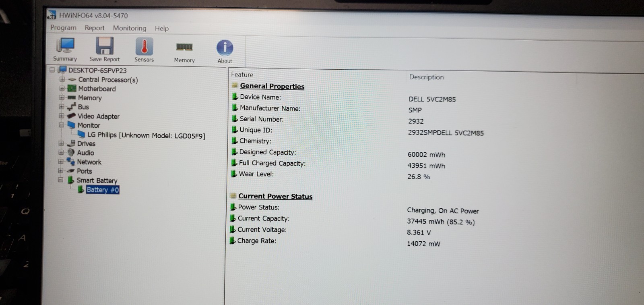This screenshot has height=305, width=644.
Task: Click the Audio speaker icon
Action: (x=71, y=152)
